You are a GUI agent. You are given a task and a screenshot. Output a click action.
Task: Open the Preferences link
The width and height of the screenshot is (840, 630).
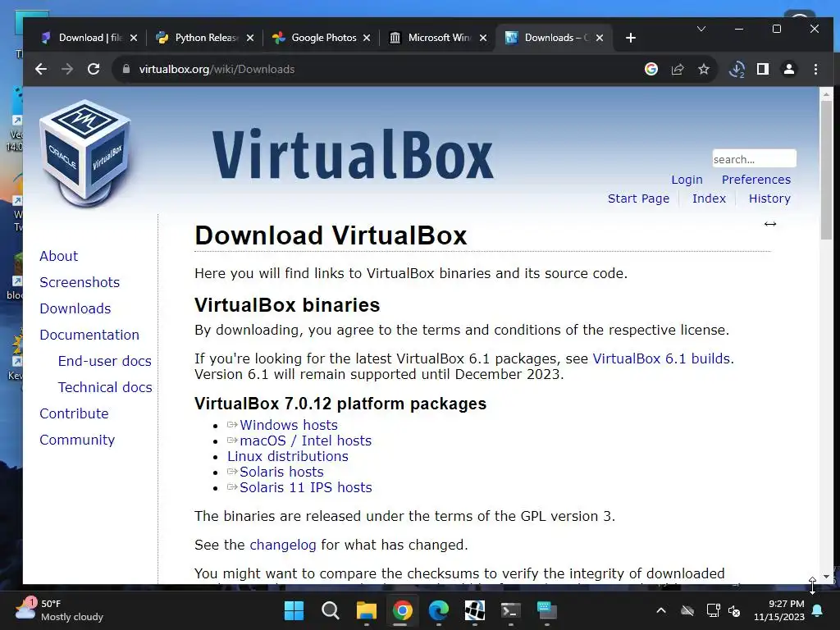pos(756,180)
